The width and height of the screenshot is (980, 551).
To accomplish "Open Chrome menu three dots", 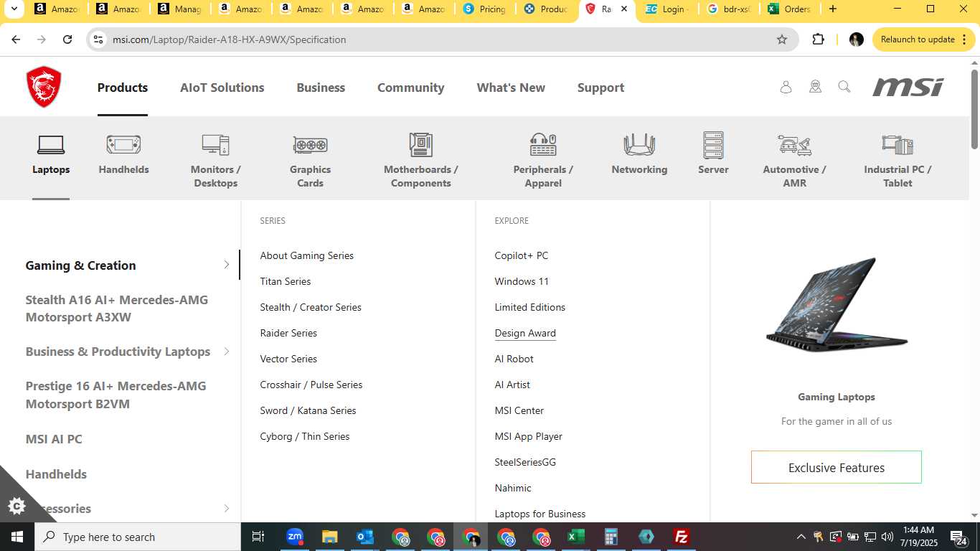I will 964,39.
